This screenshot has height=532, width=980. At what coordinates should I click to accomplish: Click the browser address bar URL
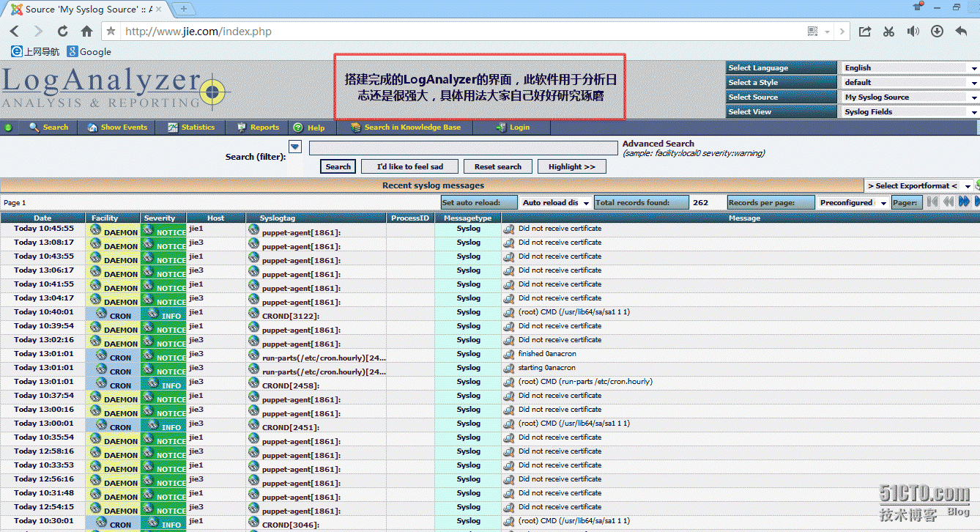point(198,32)
